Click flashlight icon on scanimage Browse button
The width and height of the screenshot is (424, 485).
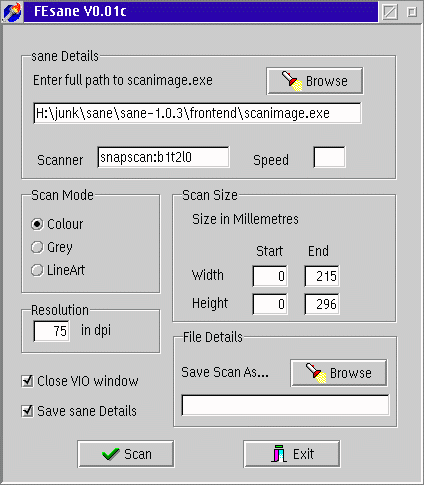[292, 81]
